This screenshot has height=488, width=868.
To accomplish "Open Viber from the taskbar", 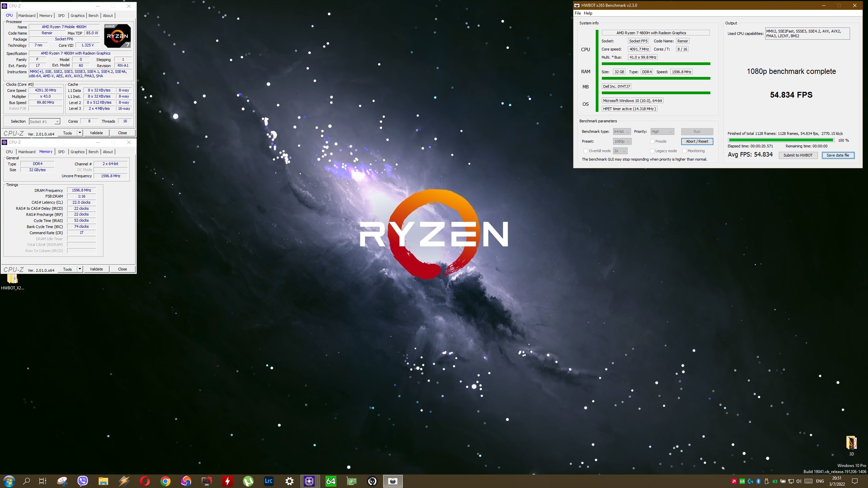I will [x=83, y=481].
